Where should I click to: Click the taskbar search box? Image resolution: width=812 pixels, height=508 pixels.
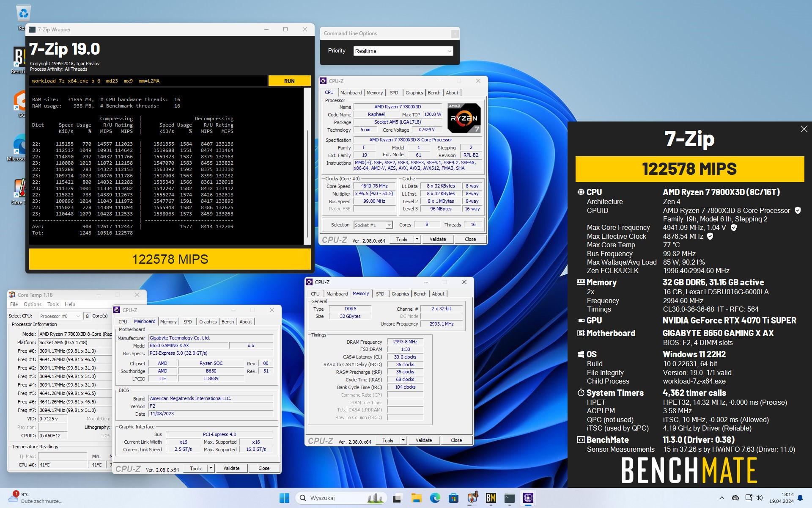tap(342, 498)
